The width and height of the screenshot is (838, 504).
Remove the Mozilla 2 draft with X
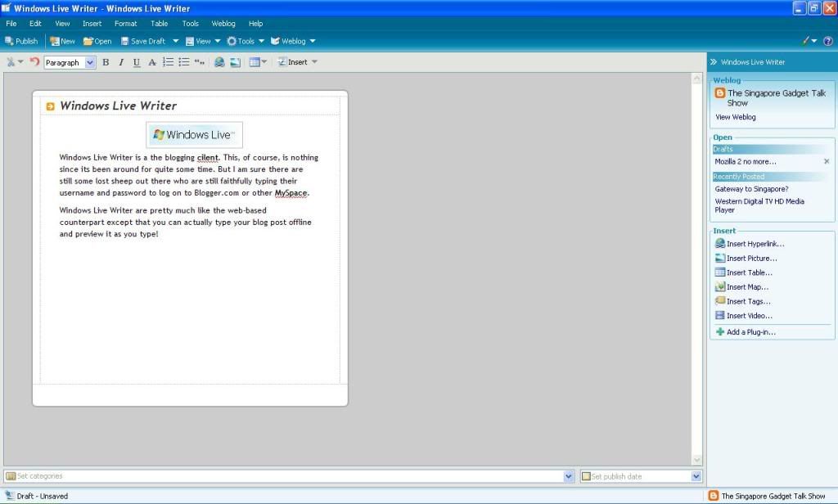click(826, 162)
